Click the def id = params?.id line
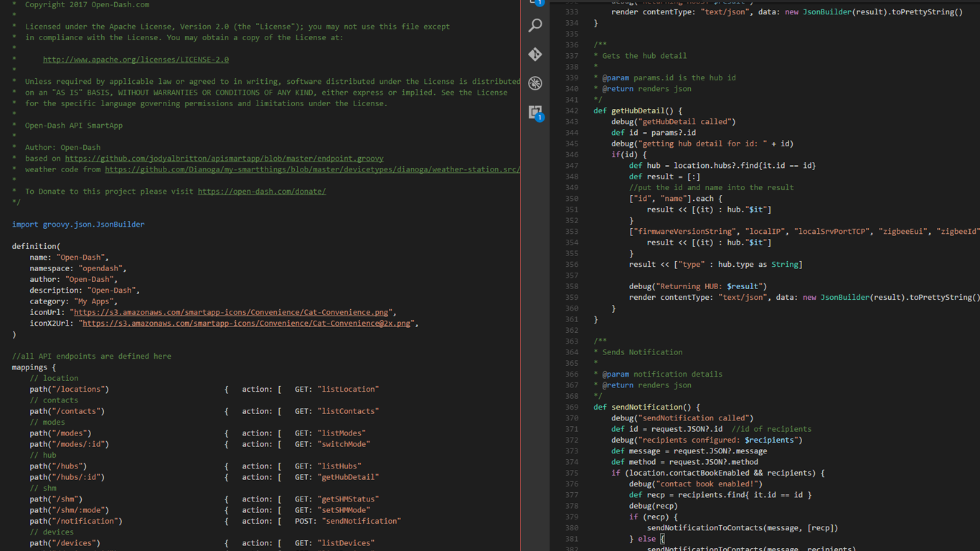The height and width of the screenshot is (551, 980). point(654,133)
